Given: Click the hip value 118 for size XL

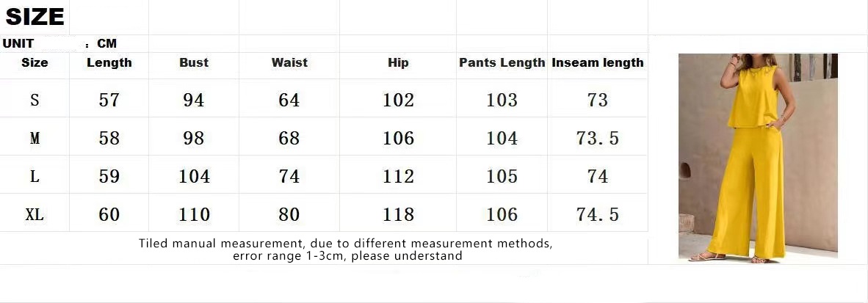Looking at the screenshot, I should click(398, 214).
